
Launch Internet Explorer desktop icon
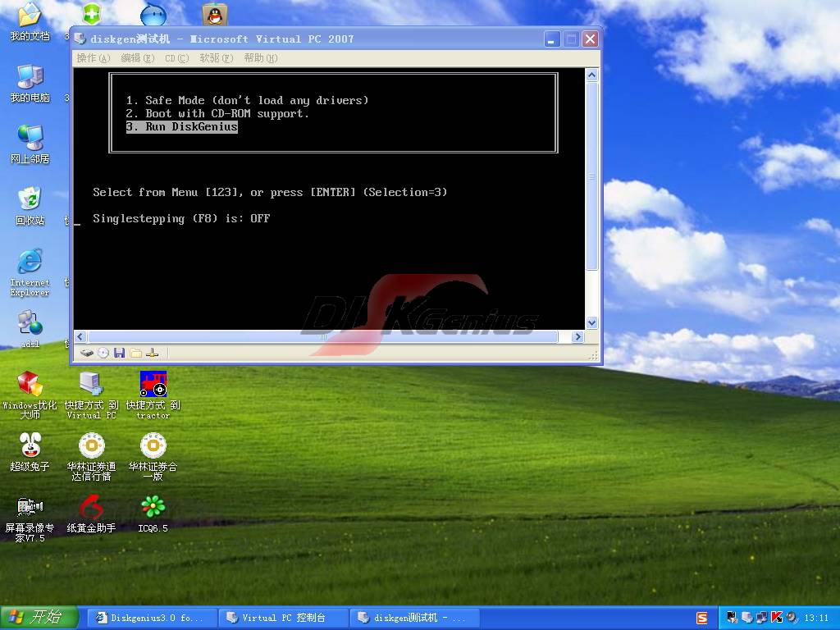tap(30, 272)
